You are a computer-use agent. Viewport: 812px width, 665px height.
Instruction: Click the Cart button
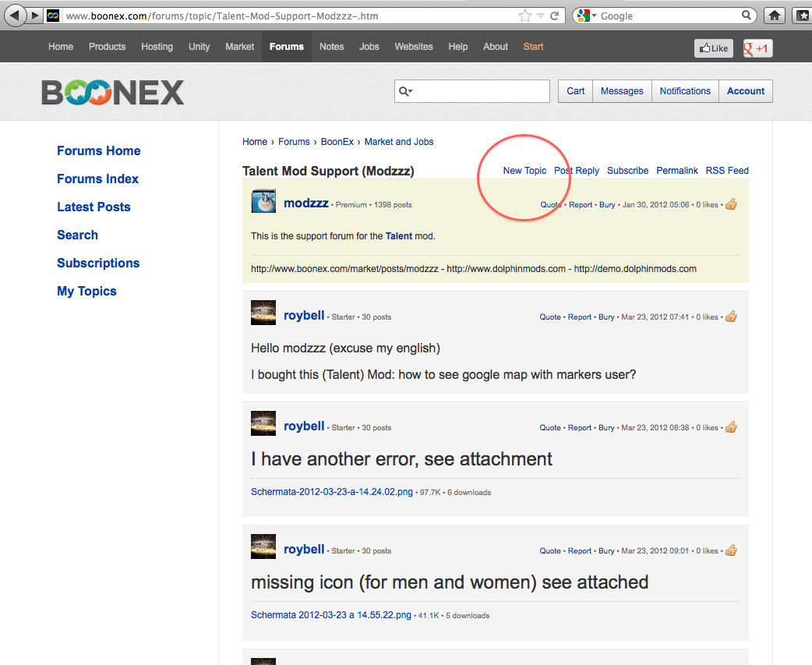[x=575, y=91]
